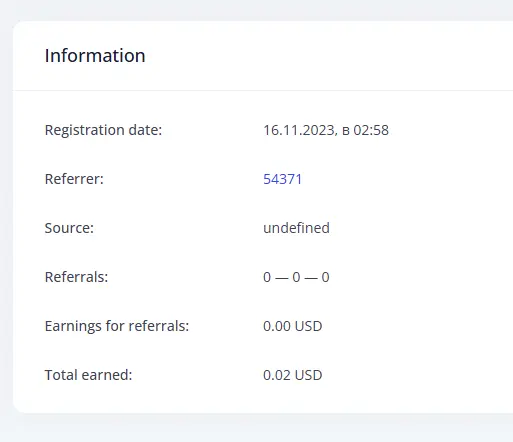The height and width of the screenshot is (442, 513).
Task: Click the Total earned label
Action: pyautogui.click(x=88, y=375)
